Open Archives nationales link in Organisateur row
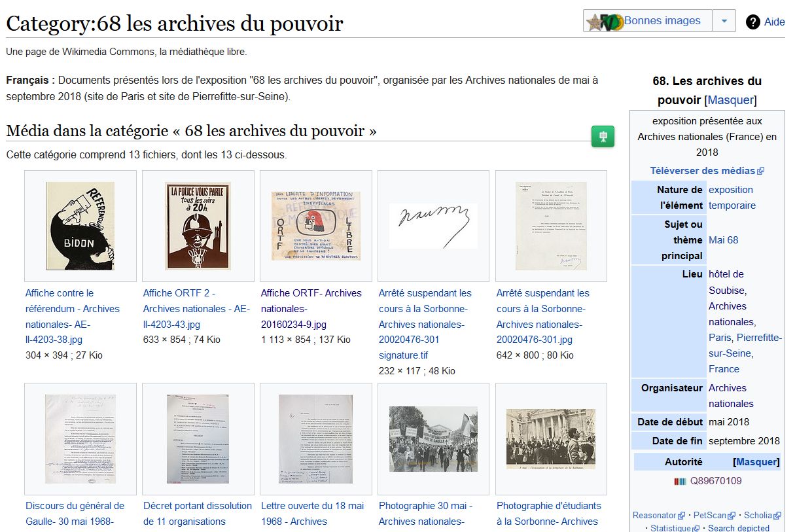The image size is (795, 532). (732, 396)
